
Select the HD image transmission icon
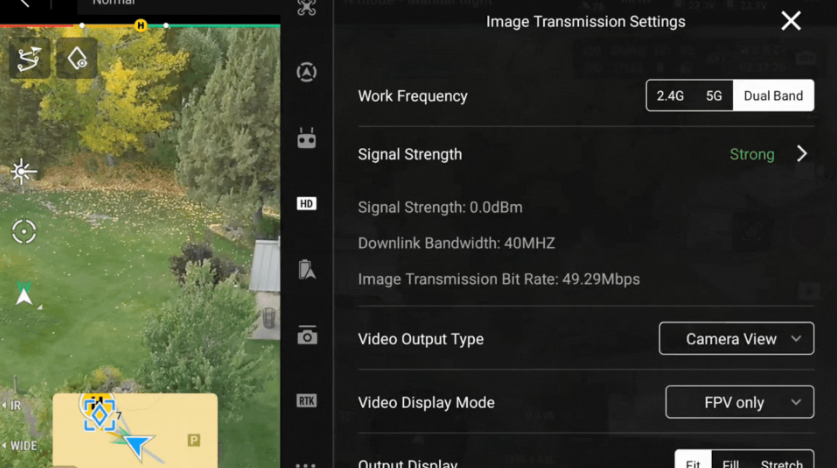[307, 204]
